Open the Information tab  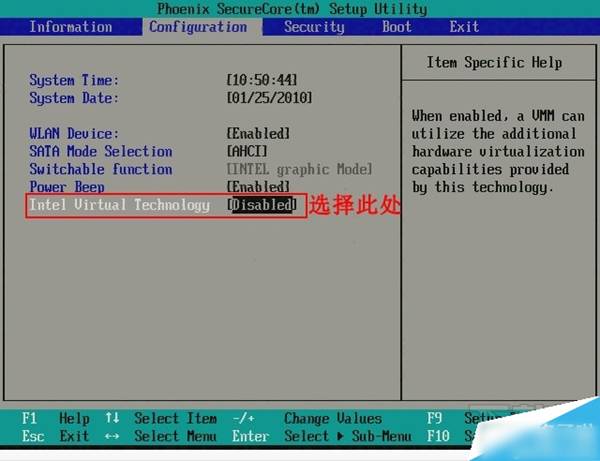(x=70, y=27)
